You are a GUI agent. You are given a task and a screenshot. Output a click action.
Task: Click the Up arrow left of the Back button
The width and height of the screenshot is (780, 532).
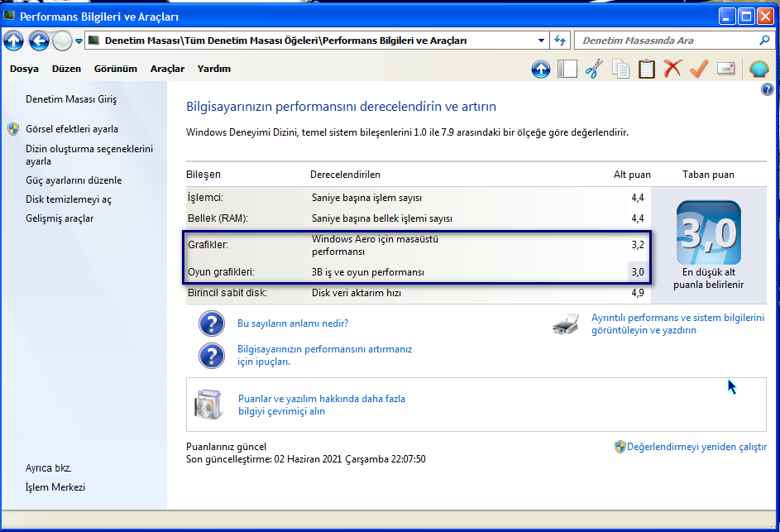13,41
